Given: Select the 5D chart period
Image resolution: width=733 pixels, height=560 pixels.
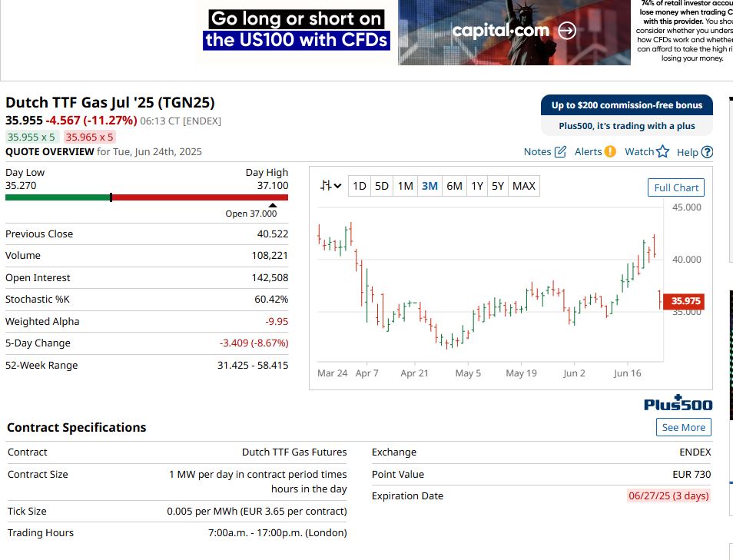Looking at the screenshot, I should tap(382, 186).
